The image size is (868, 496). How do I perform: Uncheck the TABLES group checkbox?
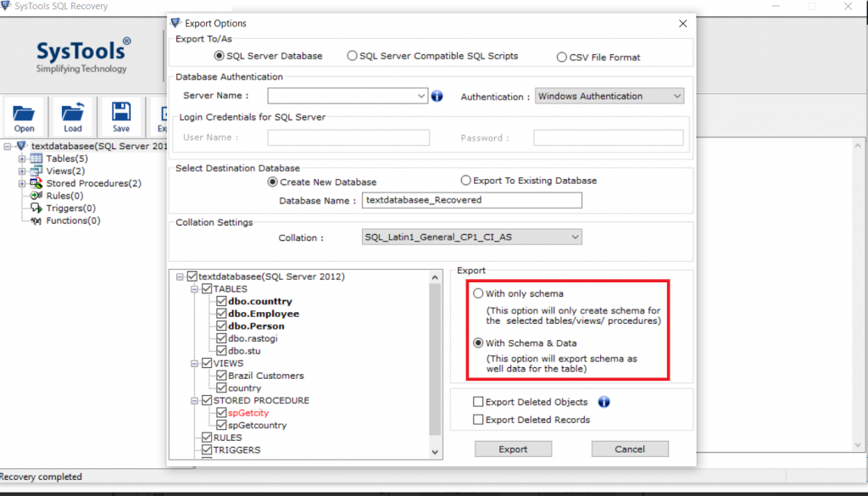coord(207,289)
